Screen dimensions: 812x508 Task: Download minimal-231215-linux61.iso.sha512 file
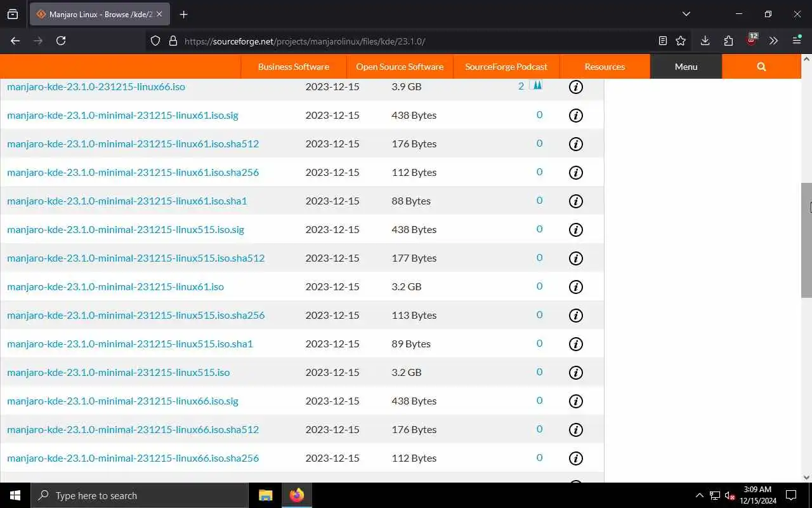[133, 144]
